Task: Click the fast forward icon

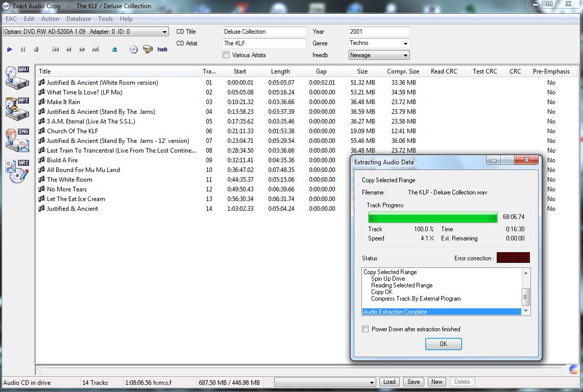Action: (x=82, y=50)
